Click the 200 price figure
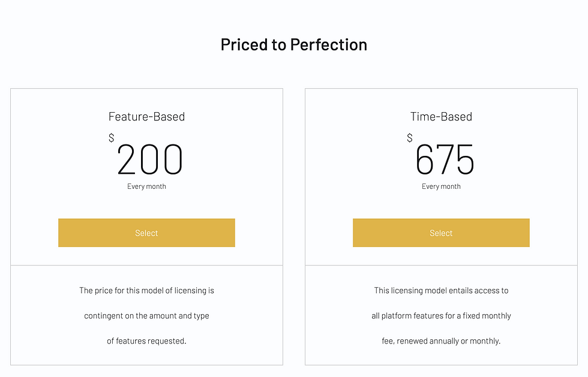 (x=150, y=159)
